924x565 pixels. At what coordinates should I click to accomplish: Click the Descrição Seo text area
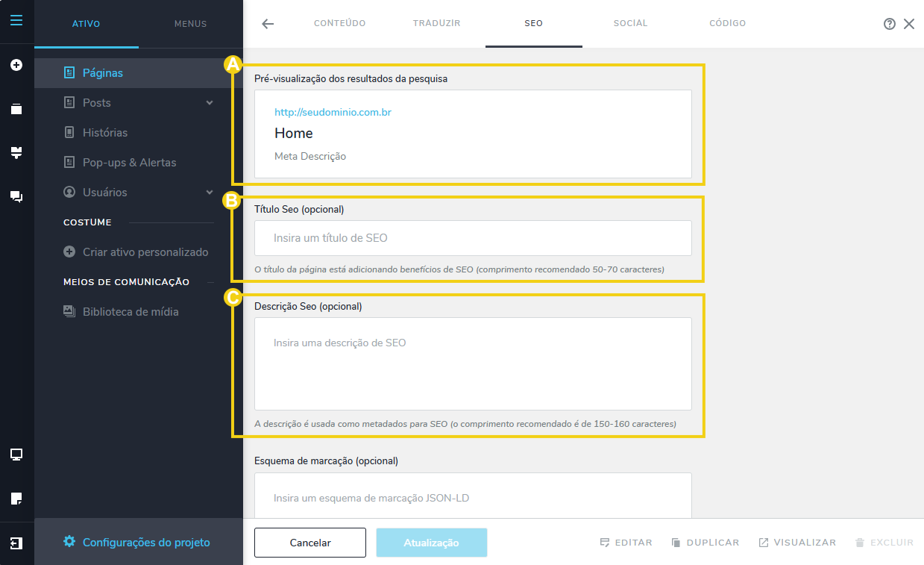pyautogui.click(x=473, y=363)
